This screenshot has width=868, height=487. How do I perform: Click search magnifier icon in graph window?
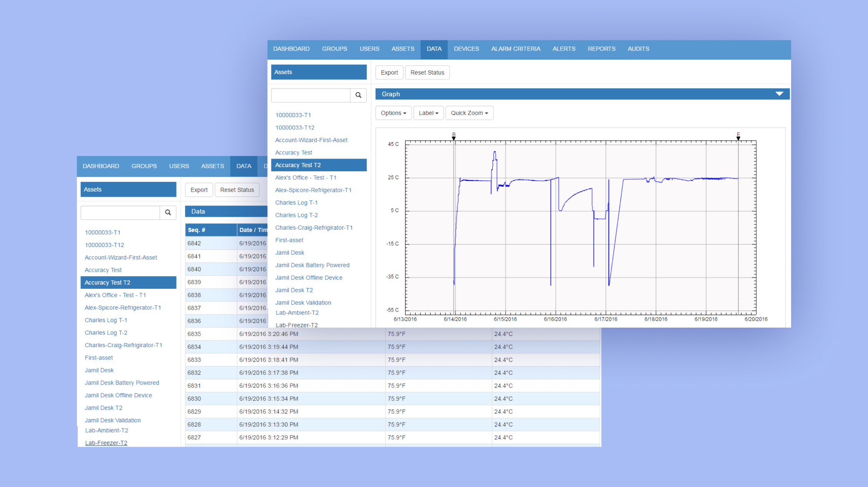click(x=358, y=95)
